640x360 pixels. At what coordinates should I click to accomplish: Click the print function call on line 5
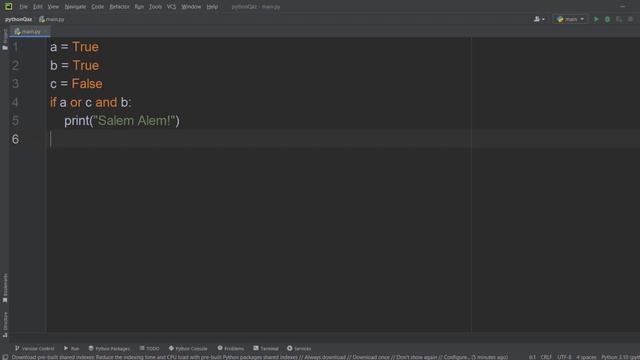(x=76, y=121)
